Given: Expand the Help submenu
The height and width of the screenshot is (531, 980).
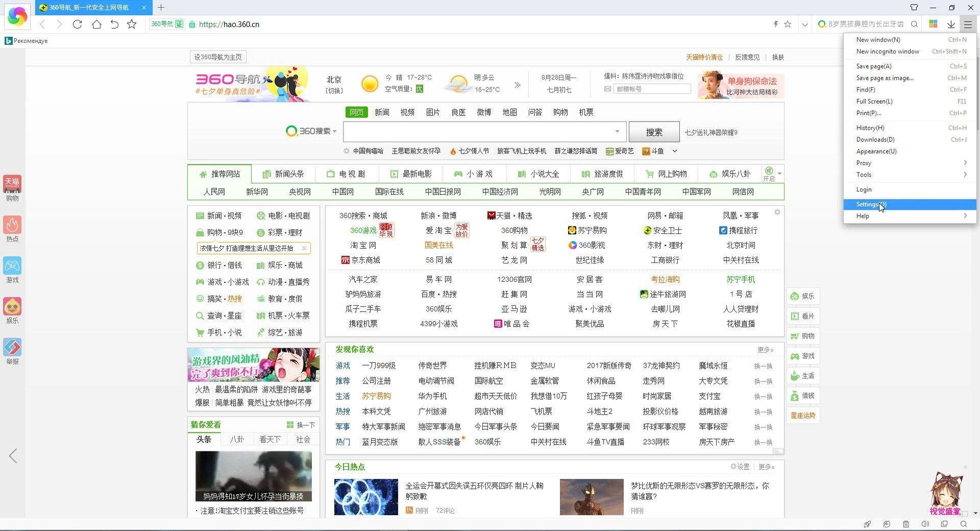Looking at the screenshot, I should tap(910, 216).
